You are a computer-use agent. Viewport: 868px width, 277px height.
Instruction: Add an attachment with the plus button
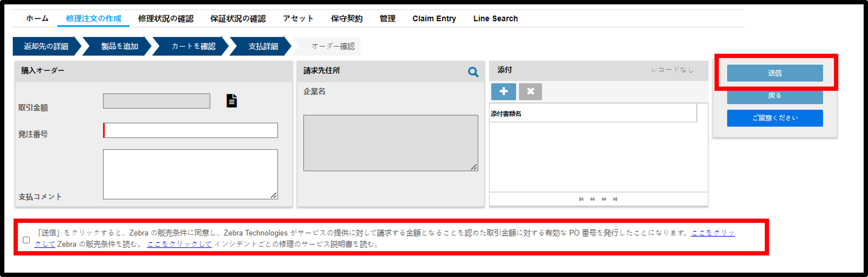point(503,92)
